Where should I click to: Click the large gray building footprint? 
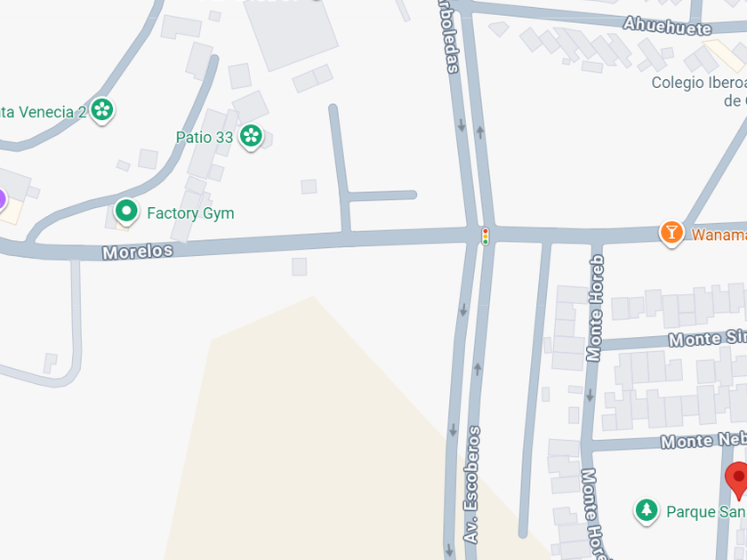(291, 32)
